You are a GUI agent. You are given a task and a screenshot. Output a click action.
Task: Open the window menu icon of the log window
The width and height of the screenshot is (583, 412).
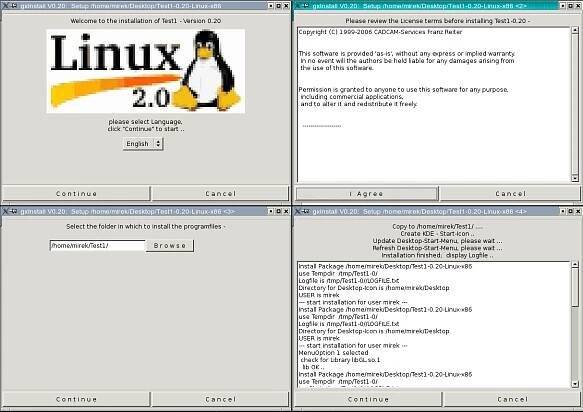pos(298,211)
